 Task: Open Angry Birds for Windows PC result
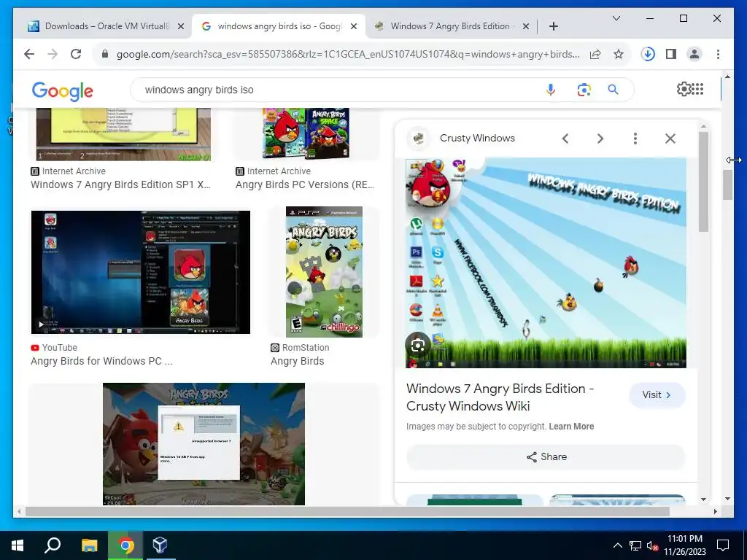point(101,361)
